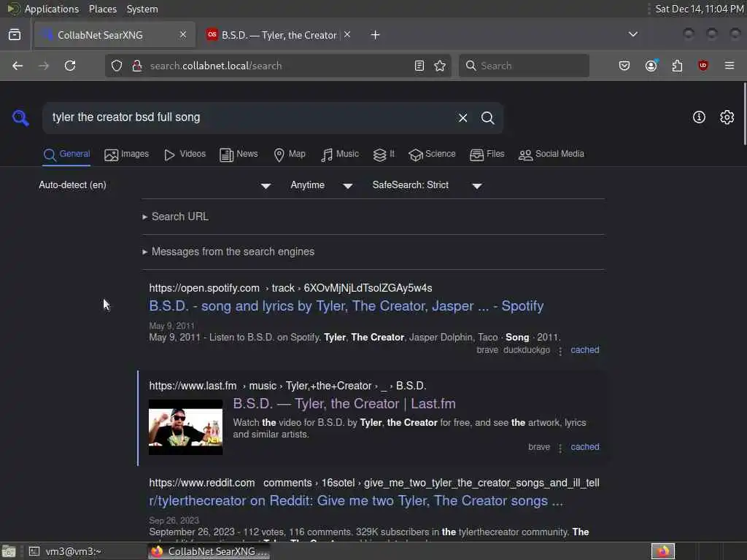Close the CollabNet SearXNG tab
The height and width of the screenshot is (560, 747).
point(183,34)
